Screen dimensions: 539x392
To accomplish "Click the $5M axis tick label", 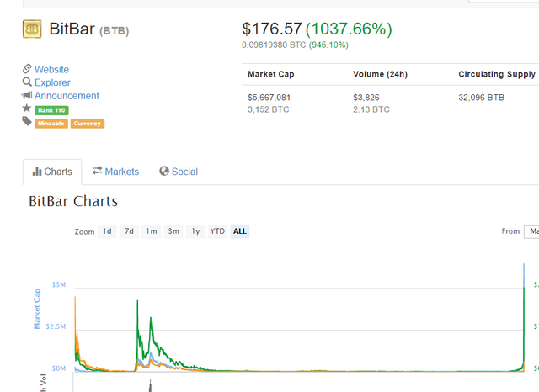I will pos(59,284).
